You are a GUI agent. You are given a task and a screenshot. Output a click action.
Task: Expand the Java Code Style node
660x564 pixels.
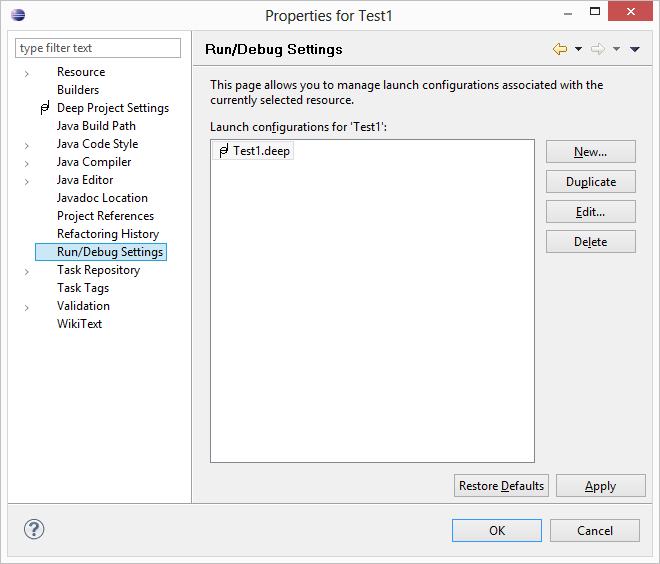click(x=27, y=145)
